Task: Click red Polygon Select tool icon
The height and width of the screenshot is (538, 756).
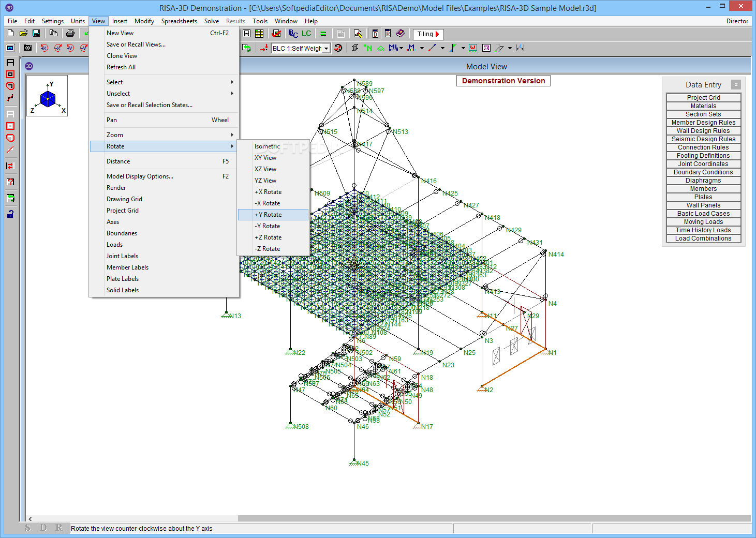Action: pyautogui.click(x=10, y=86)
